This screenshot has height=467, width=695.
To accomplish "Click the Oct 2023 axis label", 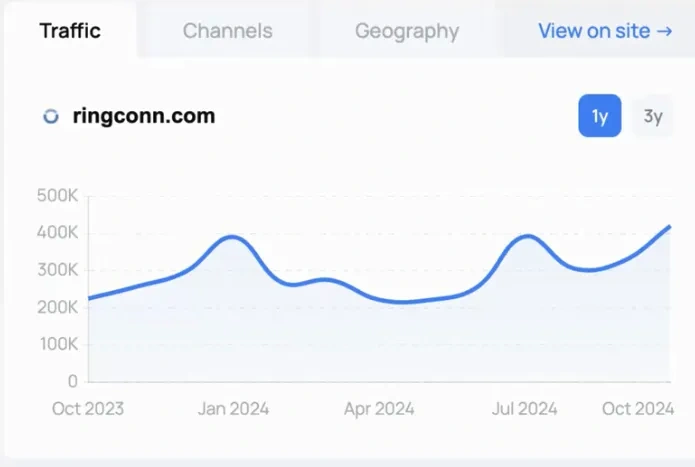I will [87, 408].
